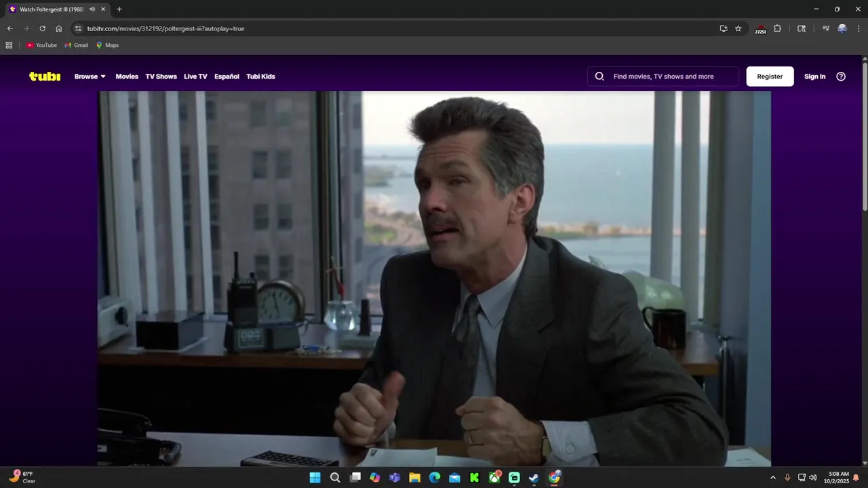Open Maps bookmark
Viewport: 868px width, 488px height.
coord(107,45)
